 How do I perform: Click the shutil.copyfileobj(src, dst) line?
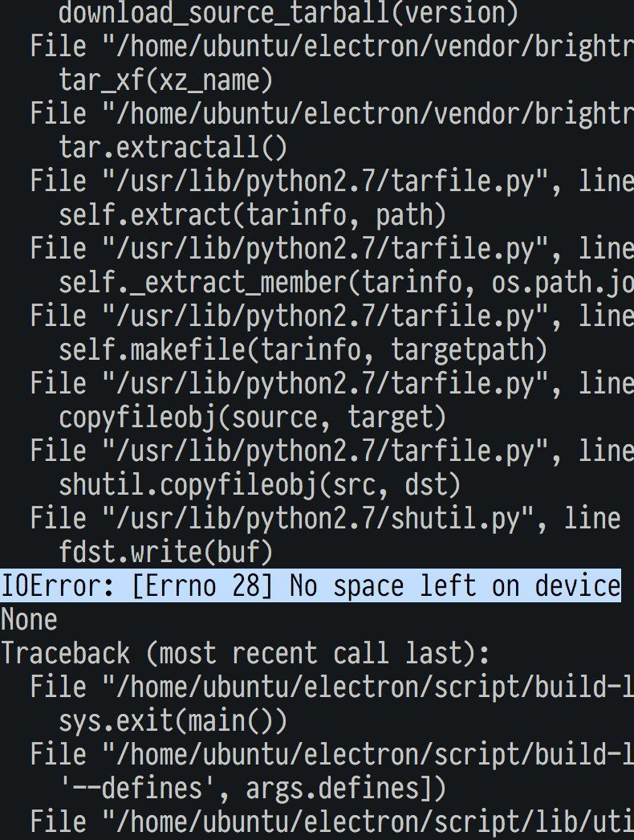pos(259,485)
